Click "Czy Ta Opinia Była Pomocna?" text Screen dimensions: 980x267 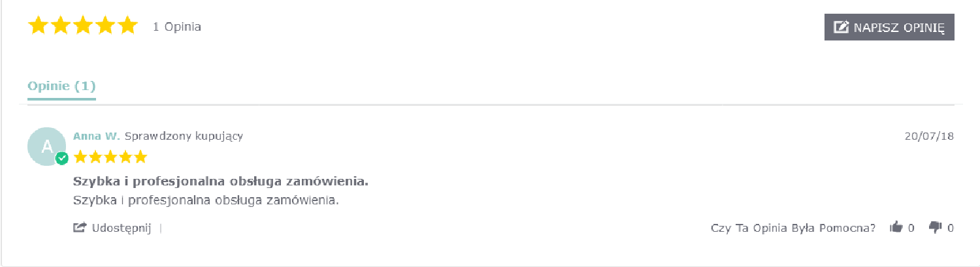[x=793, y=228]
